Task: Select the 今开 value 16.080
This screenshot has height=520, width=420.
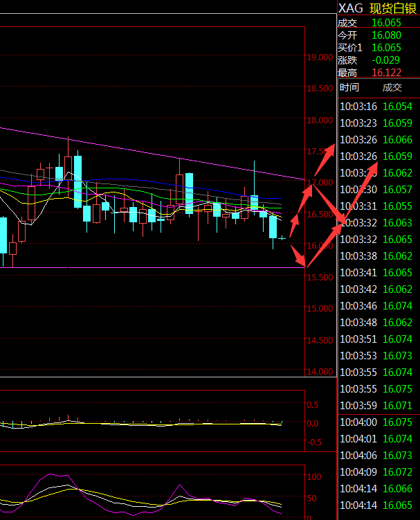Action: point(387,35)
